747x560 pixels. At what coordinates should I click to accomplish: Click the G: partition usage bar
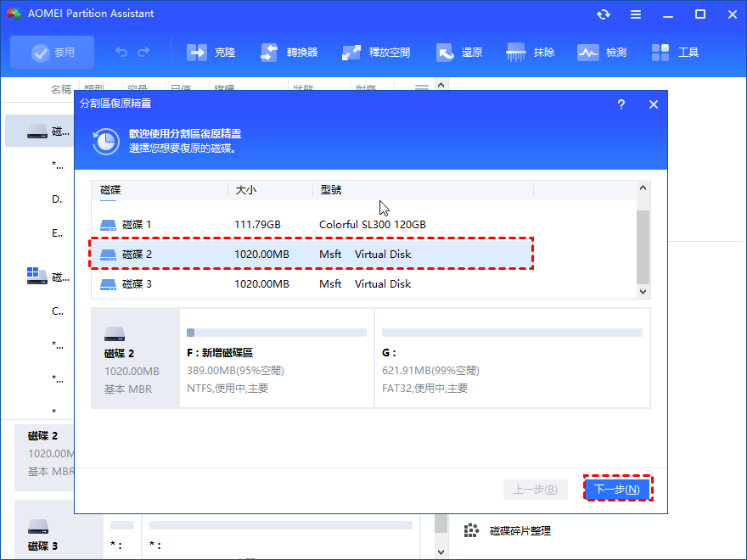[x=512, y=333]
